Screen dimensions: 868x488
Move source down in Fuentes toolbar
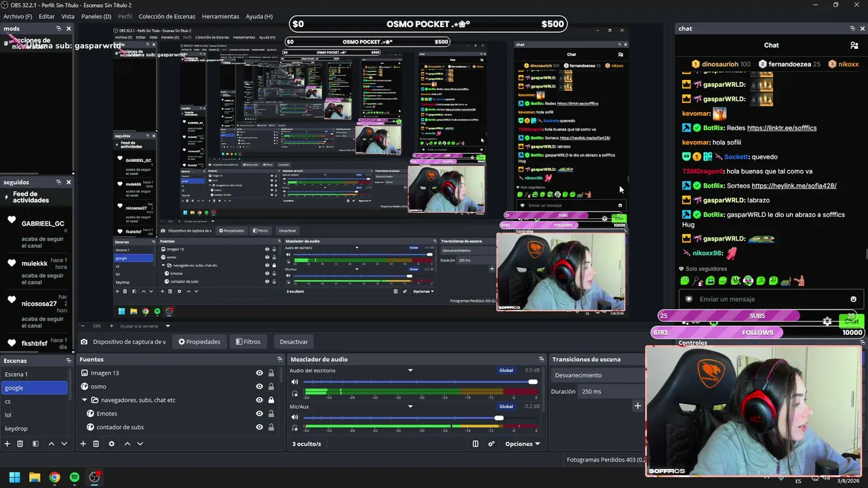(x=140, y=444)
